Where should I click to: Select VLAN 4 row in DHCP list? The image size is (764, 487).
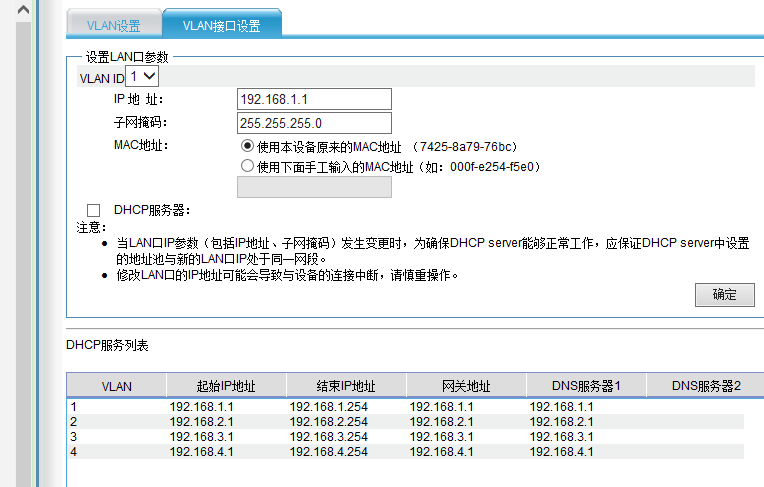pyautogui.click(x=405, y=452)
